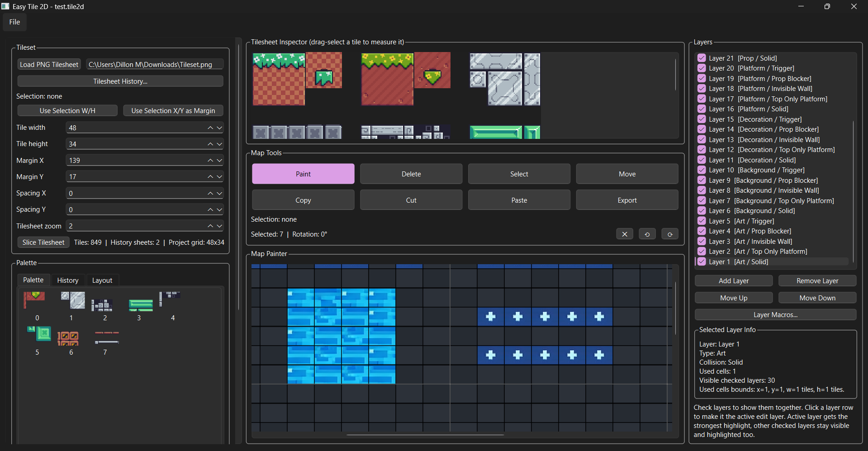The width and height of the screenshot is (868, 451).
Task: Focus the tilesheet file path field
Action: click(155, 65)
